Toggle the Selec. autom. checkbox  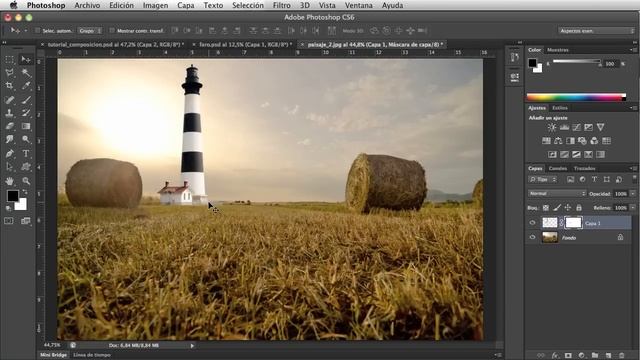point(38,31)
